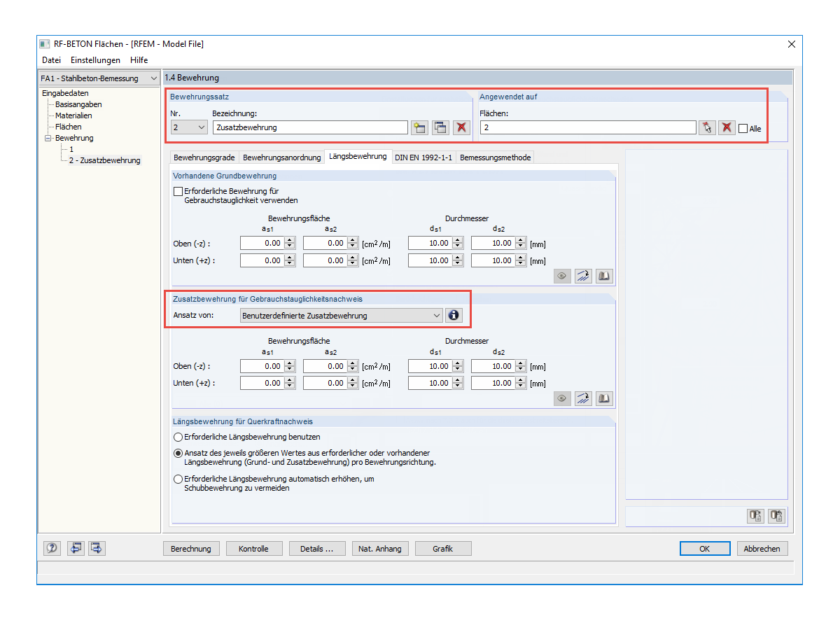840x630 pixels.
Task: Open help icon at bottom left
Action: tap(53, 548)
